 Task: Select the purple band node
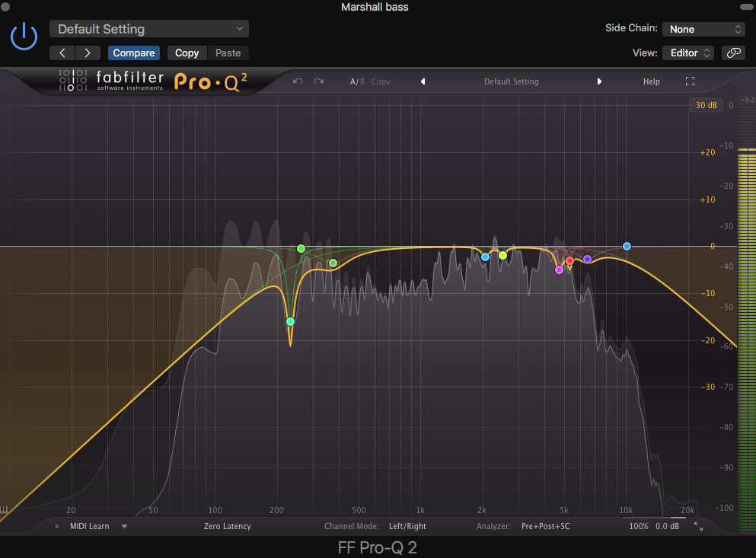point(587,259)
